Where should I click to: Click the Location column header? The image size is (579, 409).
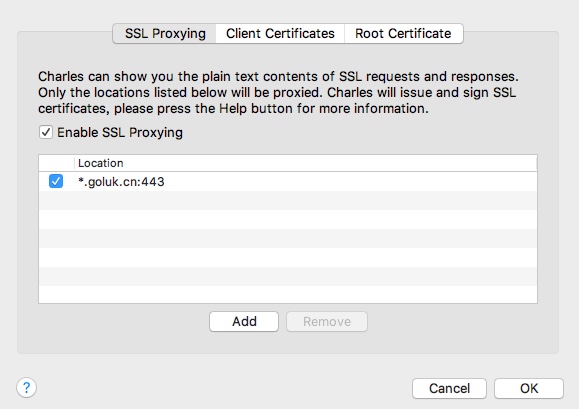[x=305, y=163]
